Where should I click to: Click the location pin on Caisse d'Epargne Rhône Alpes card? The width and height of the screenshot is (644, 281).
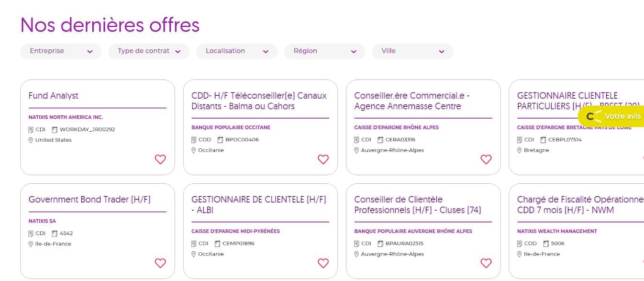coord(356,150)
